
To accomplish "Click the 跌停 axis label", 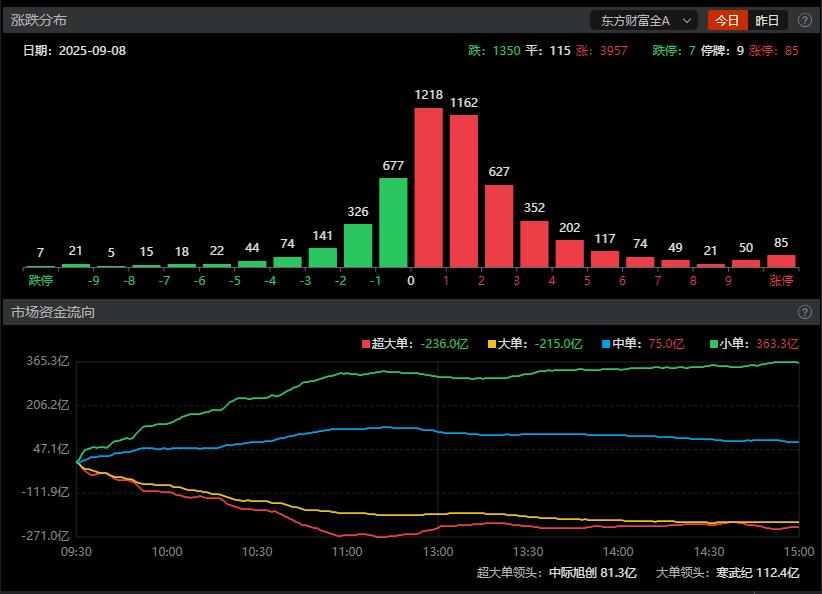I will pos(40,280).
